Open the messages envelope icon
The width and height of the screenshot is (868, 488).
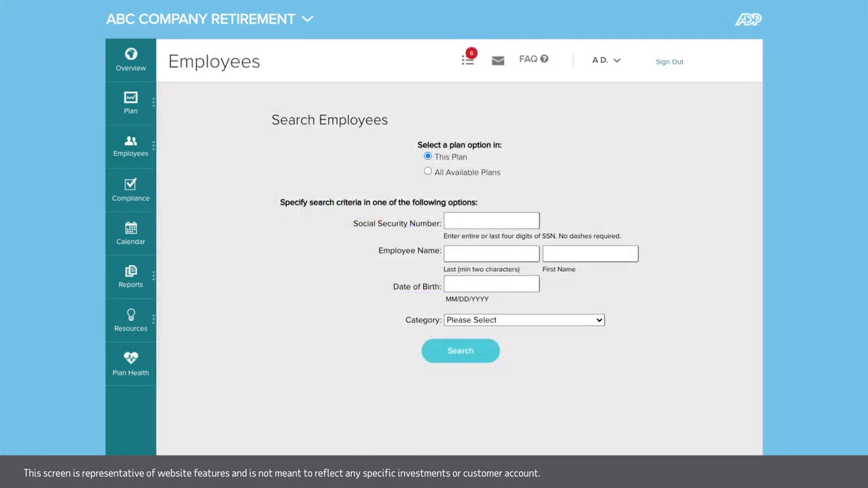click(498, 60)
